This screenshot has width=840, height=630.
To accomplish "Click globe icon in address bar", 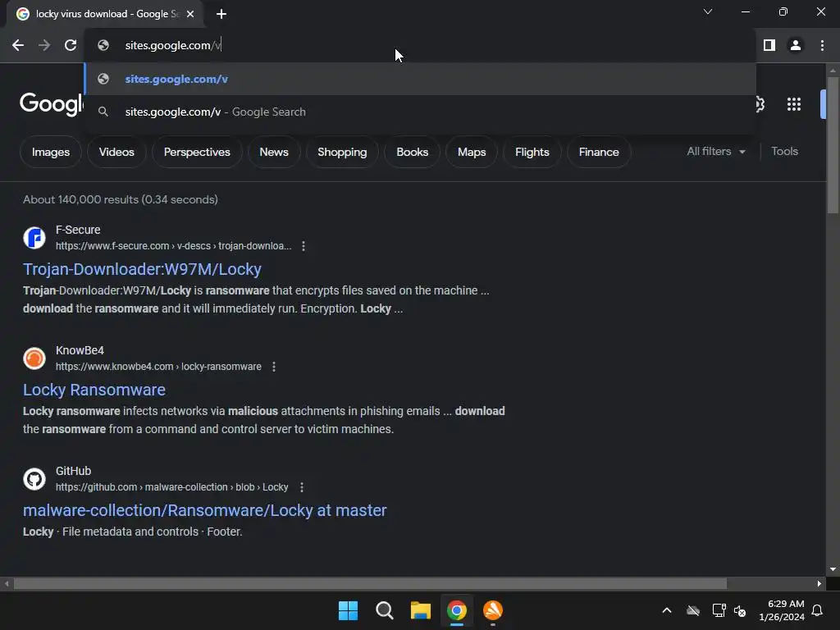I will pos(103,46).
